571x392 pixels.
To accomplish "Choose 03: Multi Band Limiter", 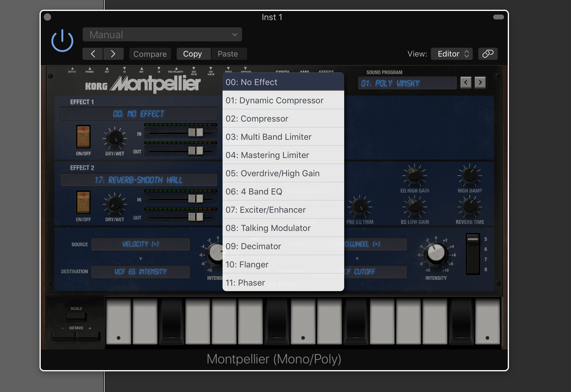I will point(283,137).
